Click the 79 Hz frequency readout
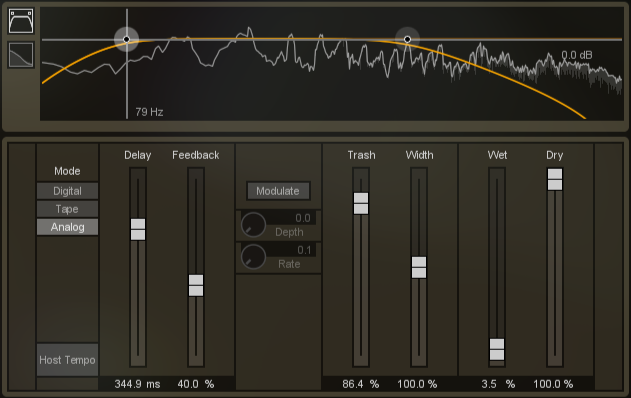The height and width of the screenshot is (398, 631). pyautogui.click(x=149, y=112)
